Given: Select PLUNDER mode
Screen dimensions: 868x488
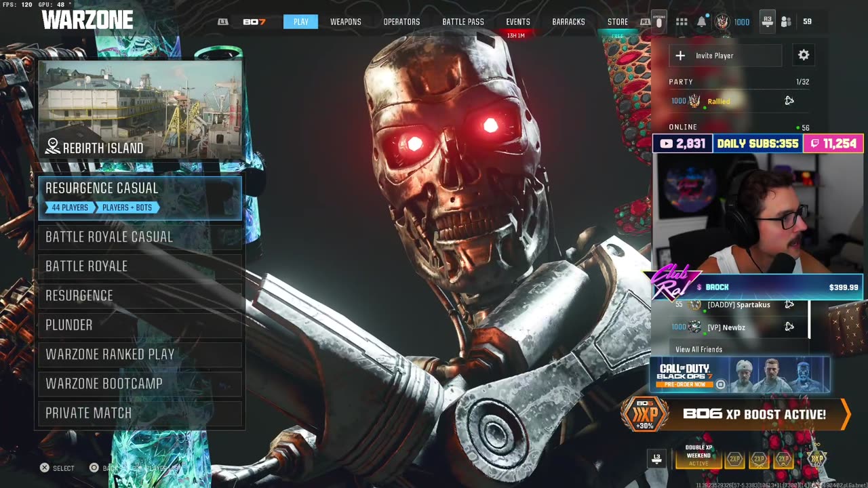Looking at the screenshot, I should tap(140, 325).
